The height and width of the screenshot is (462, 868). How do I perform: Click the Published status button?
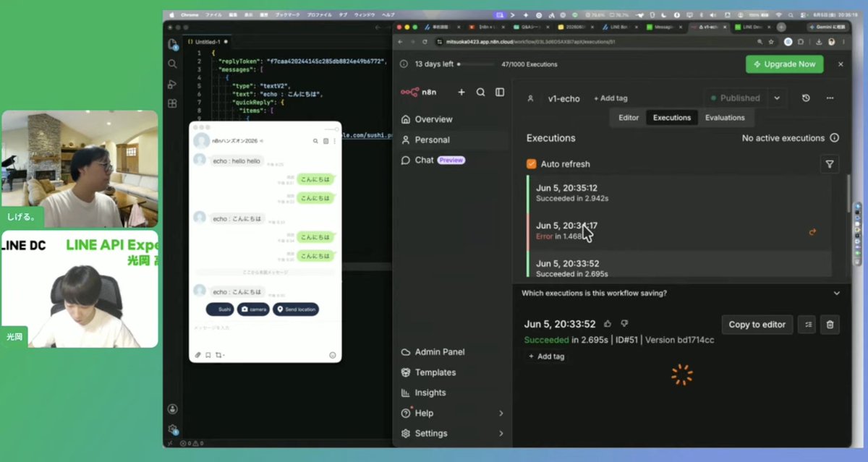(x=736, y=98)
